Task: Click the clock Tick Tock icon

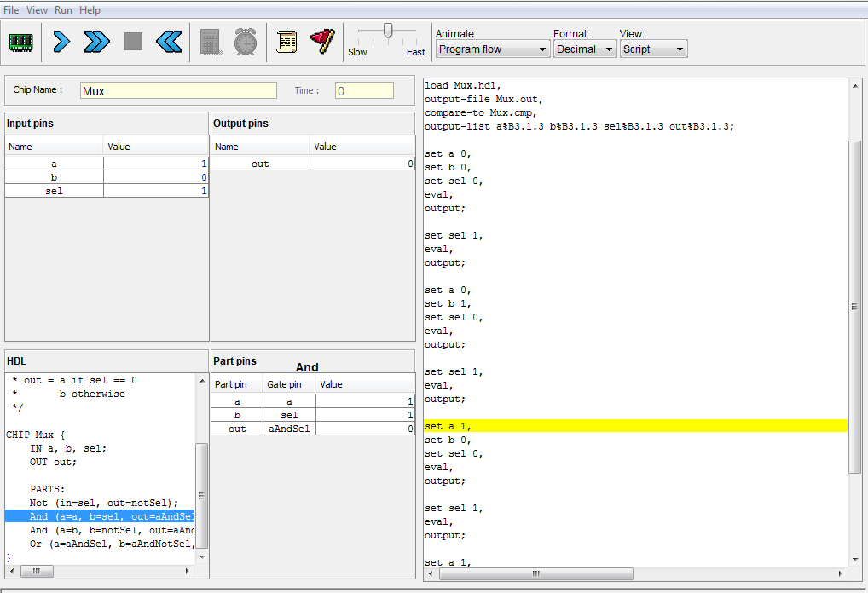Action: [246, 42]
